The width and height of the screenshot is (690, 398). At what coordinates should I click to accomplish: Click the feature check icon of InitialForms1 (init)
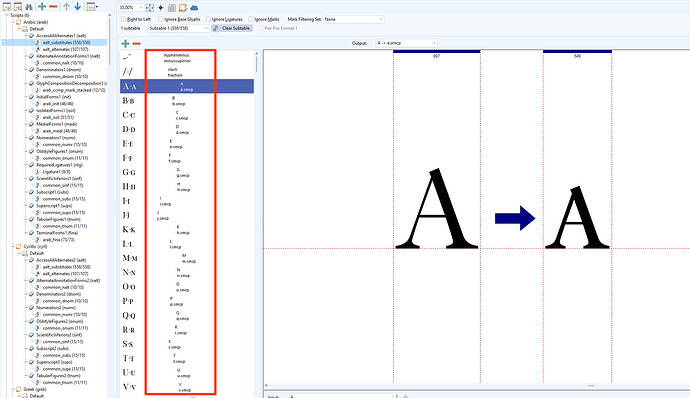pyautogui.click(x=32, y=97)
